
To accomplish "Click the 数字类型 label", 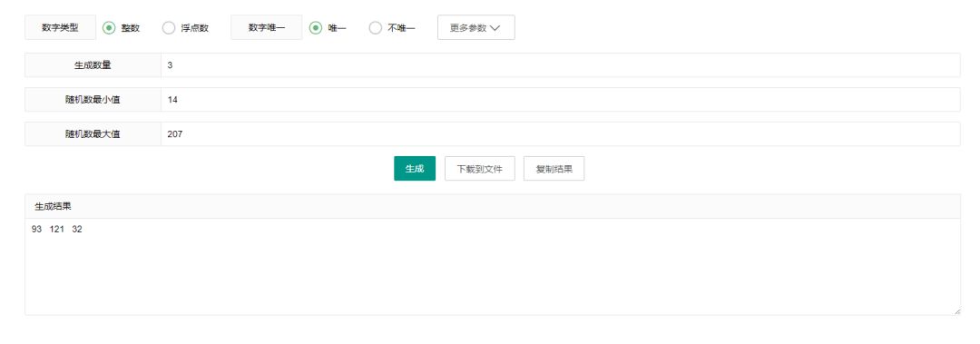I will tap(60, 27).
